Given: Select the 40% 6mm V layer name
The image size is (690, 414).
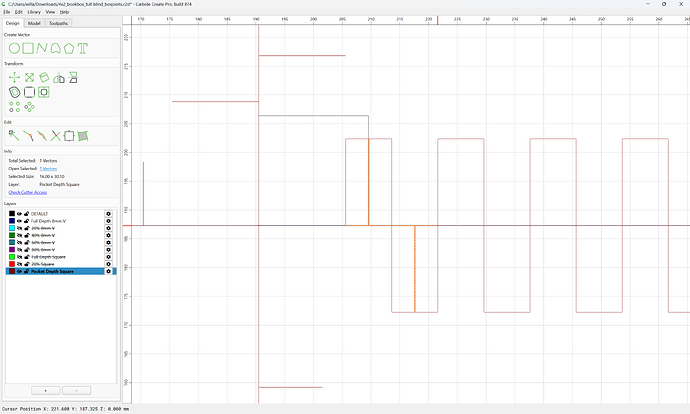Looking at the screenshot, I should (x=43, y=235).
